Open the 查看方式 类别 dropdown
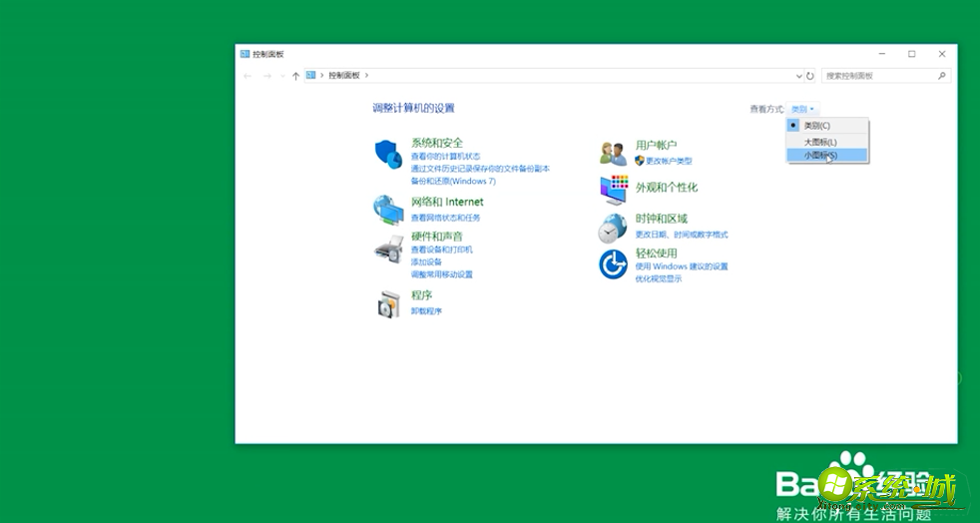The width and height of the screenshot is (980, 523). pos(802,110)
